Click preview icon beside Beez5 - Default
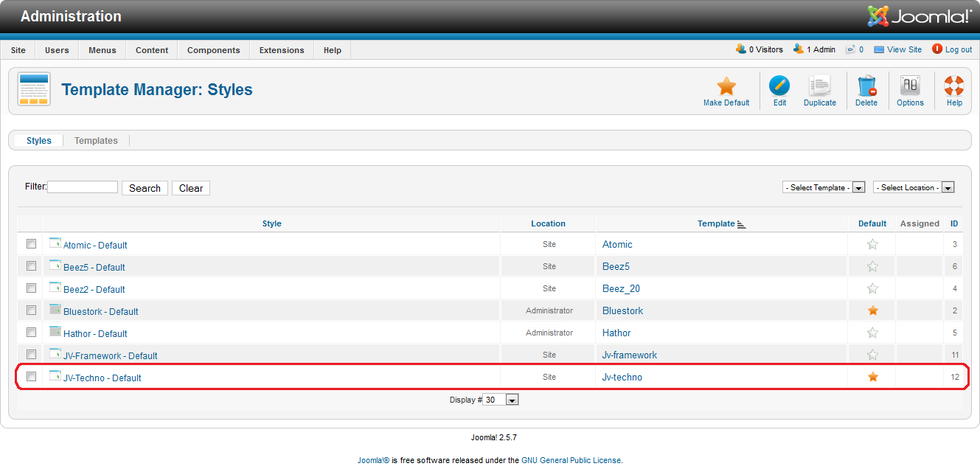The width and height of the screenshot is (980, 469). point(55,265)
